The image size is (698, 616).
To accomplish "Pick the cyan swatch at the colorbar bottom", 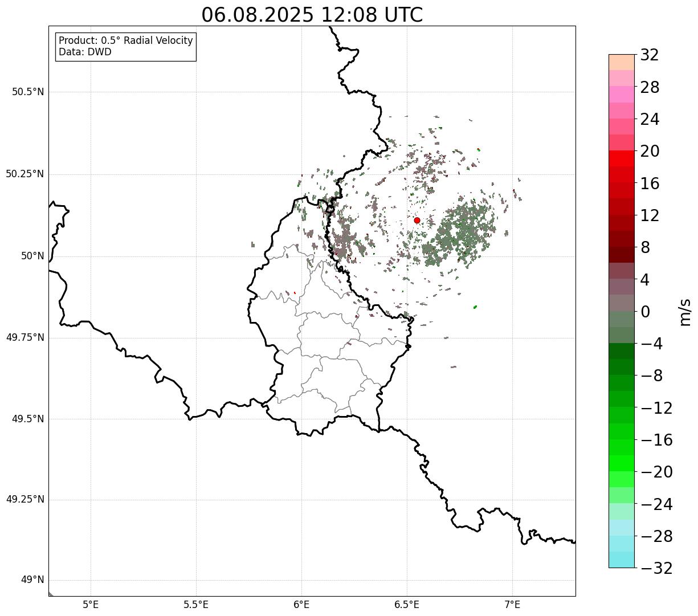I will coord(622,560).
